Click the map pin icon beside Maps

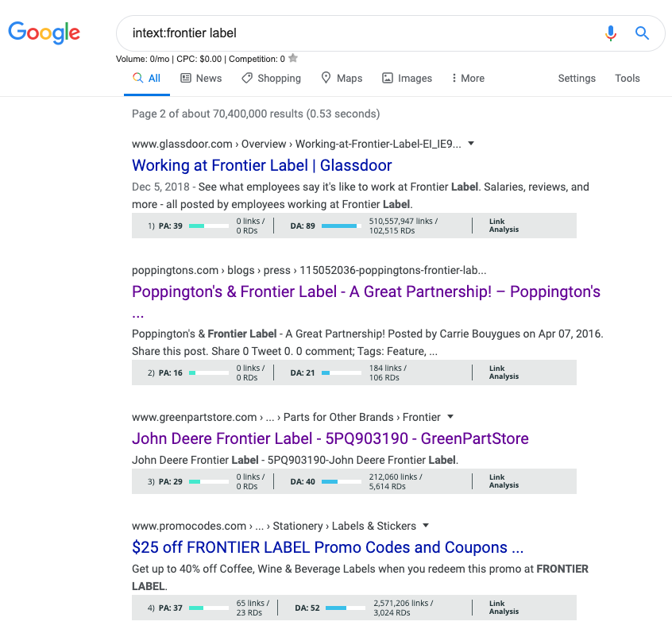click(325, 78)
